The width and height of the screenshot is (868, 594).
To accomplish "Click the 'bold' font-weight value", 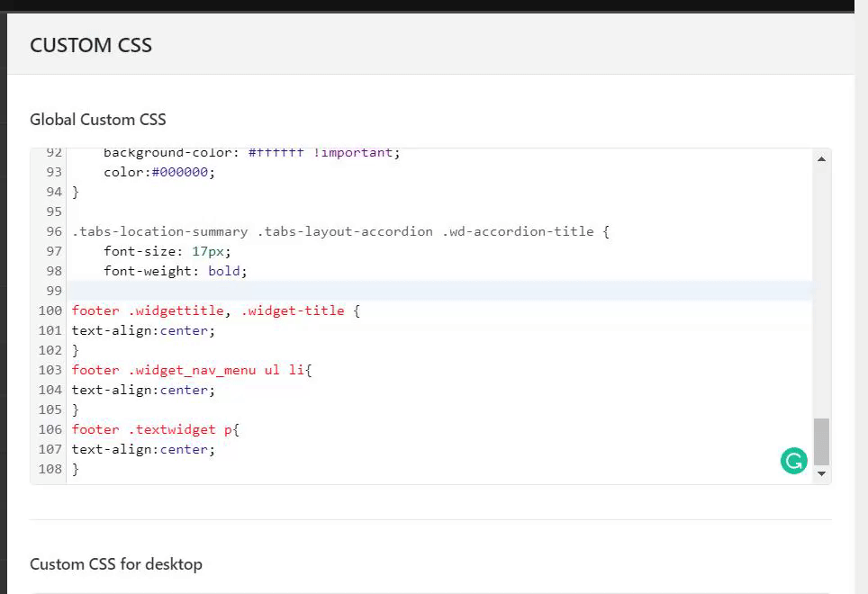I will point(227,271).
